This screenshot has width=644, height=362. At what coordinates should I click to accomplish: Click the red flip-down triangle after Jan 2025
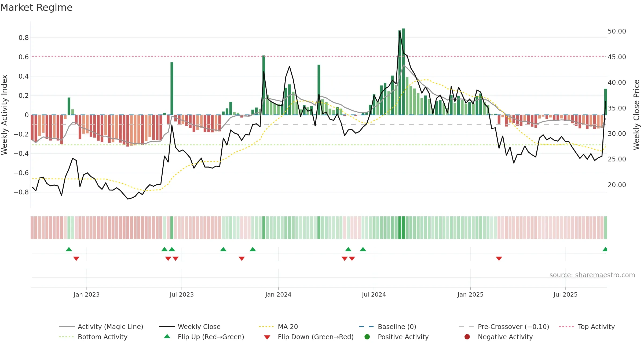(499, 258)
